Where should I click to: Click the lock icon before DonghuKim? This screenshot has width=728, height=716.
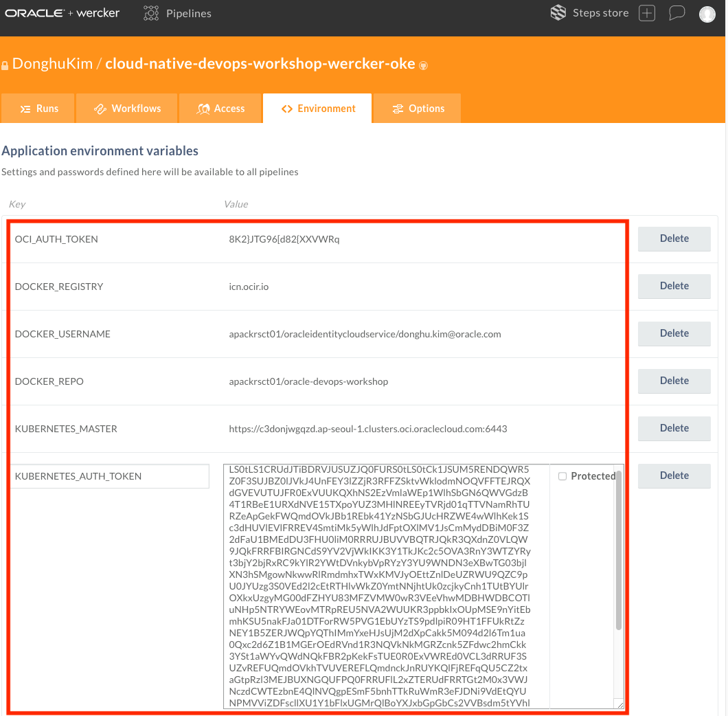pyautogui.click(x=5, y=65)
